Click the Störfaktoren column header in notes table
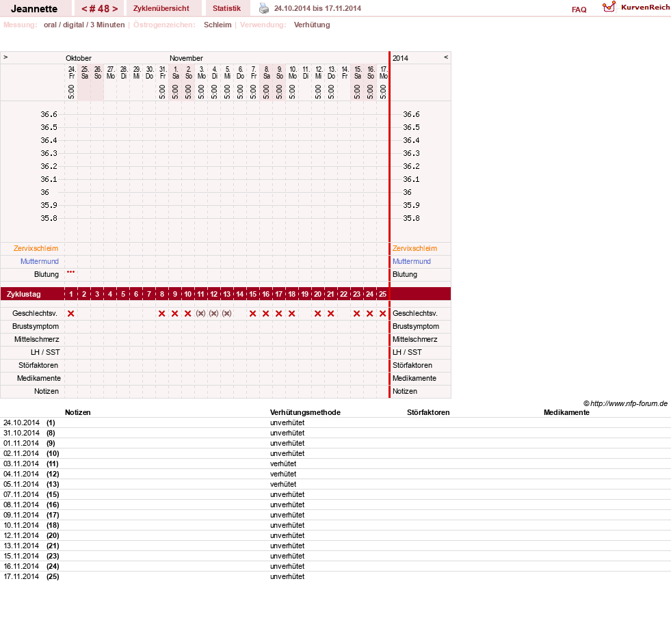 tap(428, 412)
